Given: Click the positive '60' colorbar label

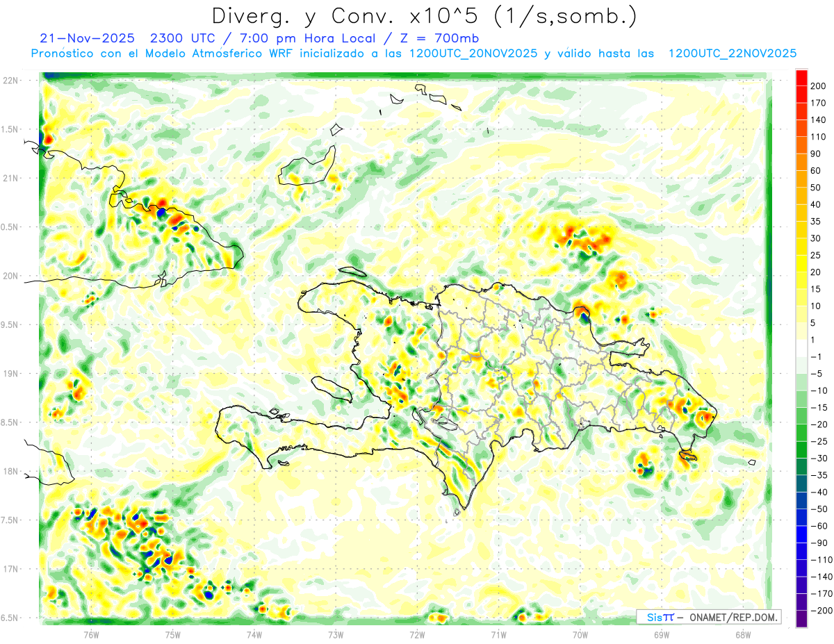Looking at the screenshot, I should (816, 171).
